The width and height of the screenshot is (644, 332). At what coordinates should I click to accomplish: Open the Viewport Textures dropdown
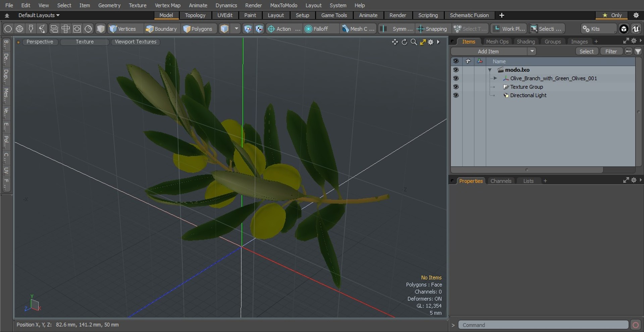136,42
